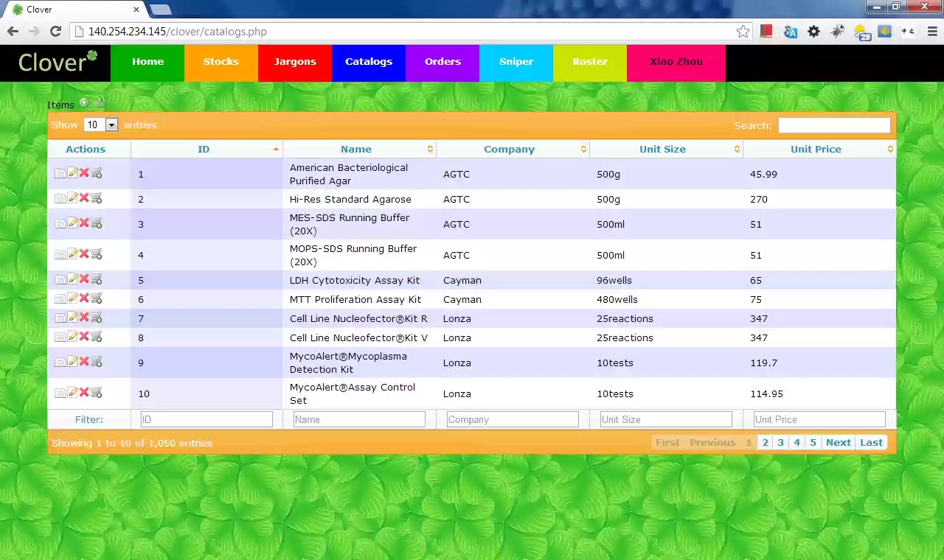
Task: Toggle Name column sort order
Action: click(356, 149)
